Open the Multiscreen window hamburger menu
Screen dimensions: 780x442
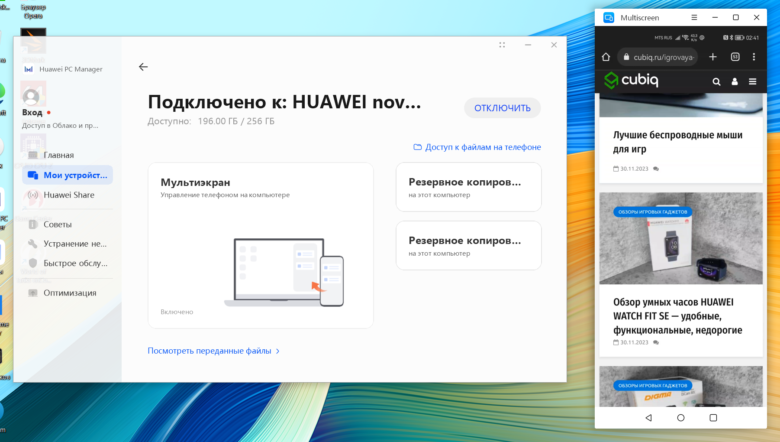pos(694,17)
